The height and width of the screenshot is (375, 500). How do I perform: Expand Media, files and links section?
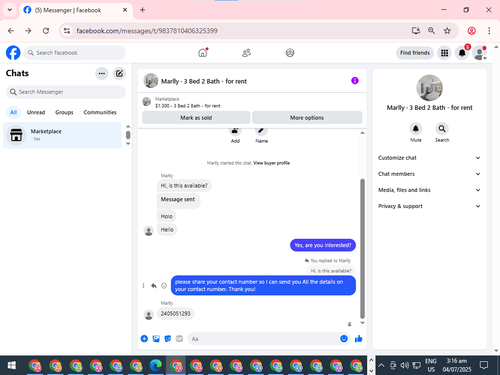pyautogui.click(x=429, y=190)
